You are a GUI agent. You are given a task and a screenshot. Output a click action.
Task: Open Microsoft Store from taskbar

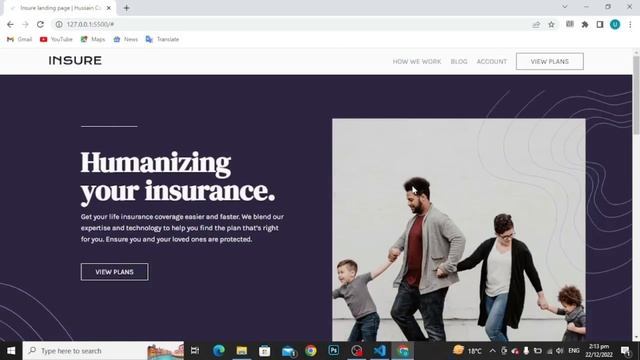click(264, 351)
